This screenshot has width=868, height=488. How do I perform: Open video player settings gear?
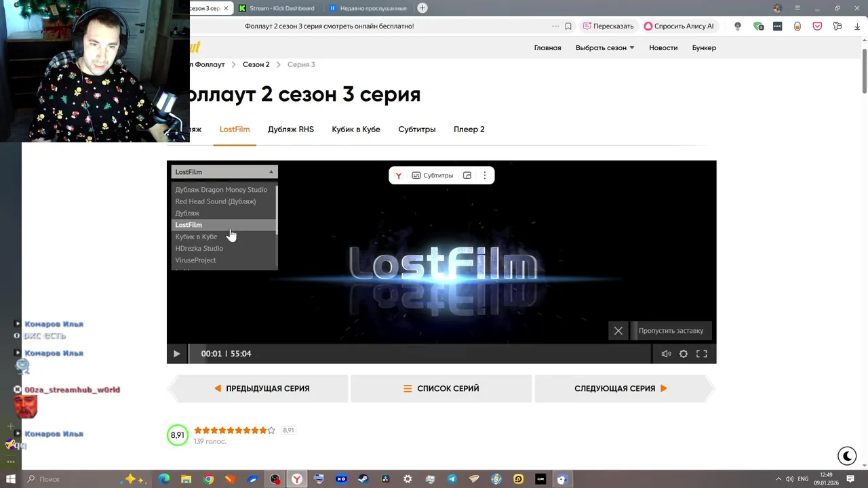pos(684,354)
